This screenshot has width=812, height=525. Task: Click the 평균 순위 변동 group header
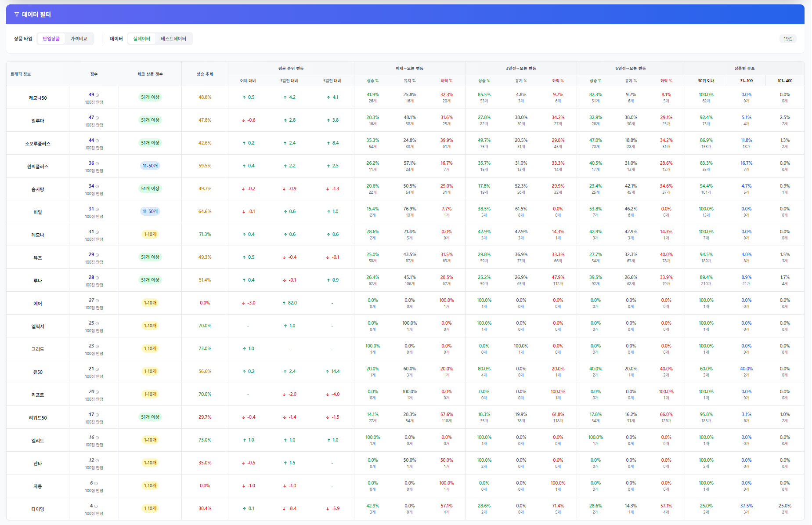[291, 68]
